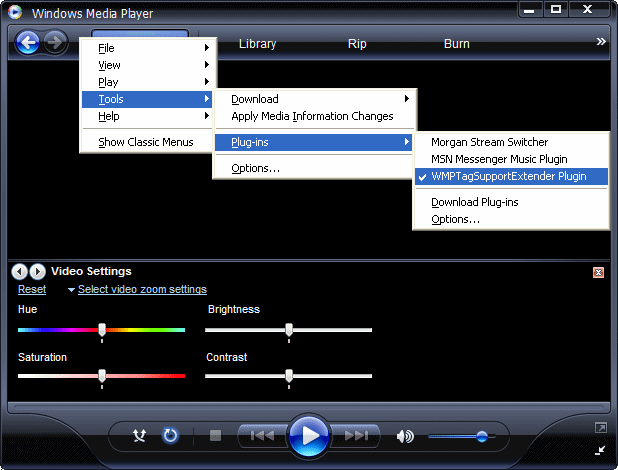This screenshot has width=618, height=470.
Task: Switch to the Library tab
Action: [x=257, y=43]
